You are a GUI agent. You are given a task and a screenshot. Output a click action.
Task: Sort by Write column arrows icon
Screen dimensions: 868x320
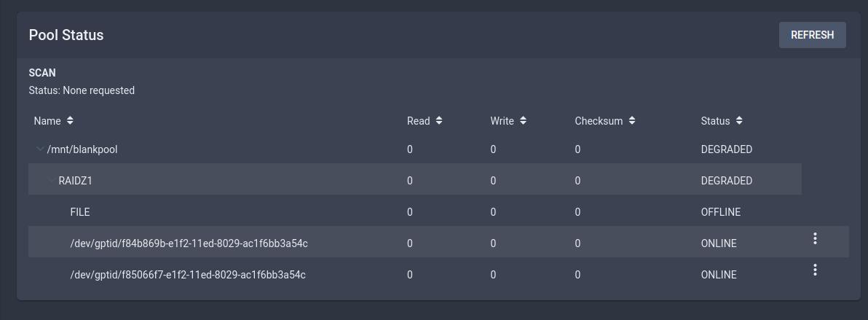523,120
